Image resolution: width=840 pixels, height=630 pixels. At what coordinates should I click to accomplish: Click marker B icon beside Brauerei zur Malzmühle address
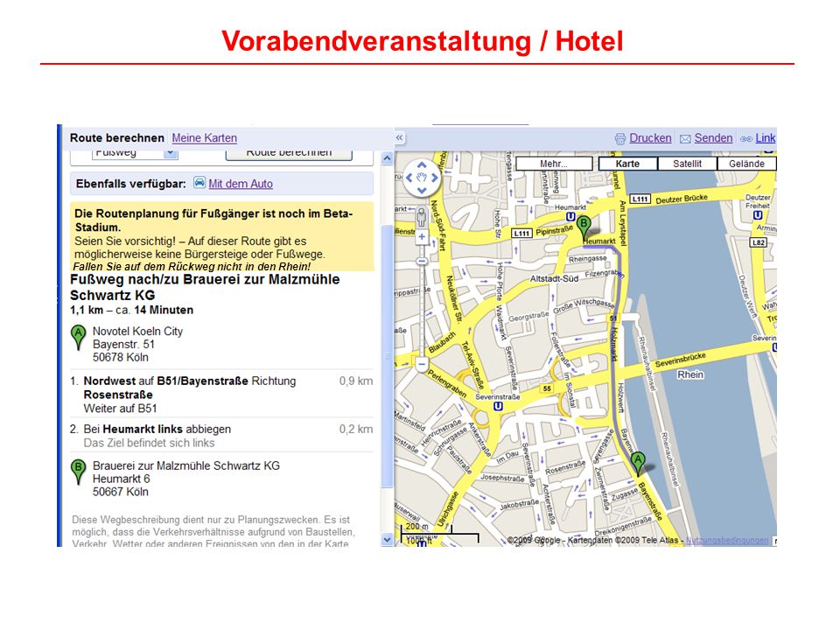78,472
